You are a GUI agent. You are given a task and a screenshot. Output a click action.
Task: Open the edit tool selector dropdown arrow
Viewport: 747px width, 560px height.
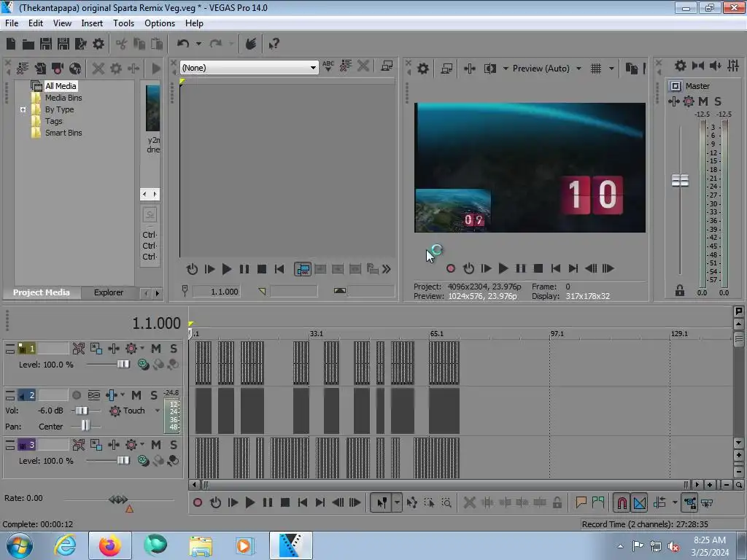tap(397, 502)
